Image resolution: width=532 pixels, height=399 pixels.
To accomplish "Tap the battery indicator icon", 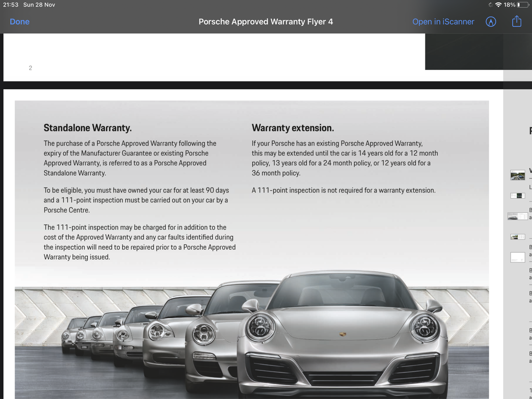I will (x=523, y=5).
